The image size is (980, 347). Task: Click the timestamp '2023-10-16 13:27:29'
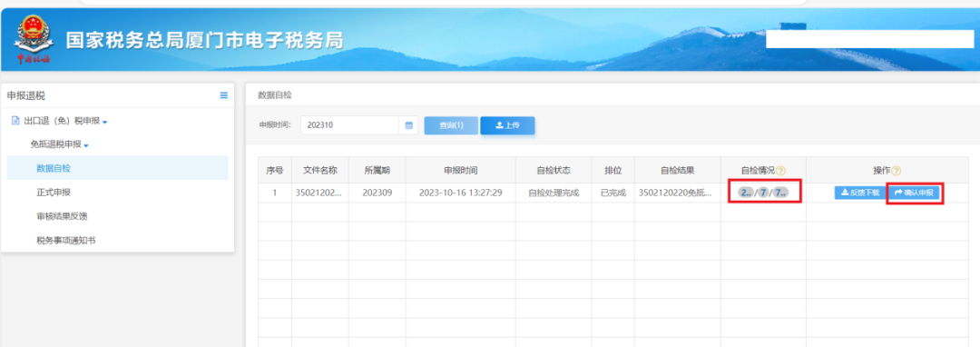[x=461, y=193]
